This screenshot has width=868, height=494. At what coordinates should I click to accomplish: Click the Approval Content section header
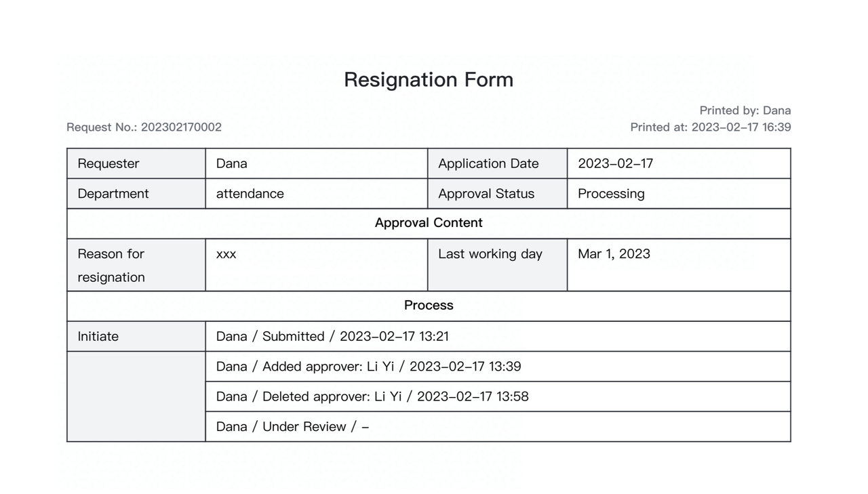pyautogui.click(x=429, y=223)
